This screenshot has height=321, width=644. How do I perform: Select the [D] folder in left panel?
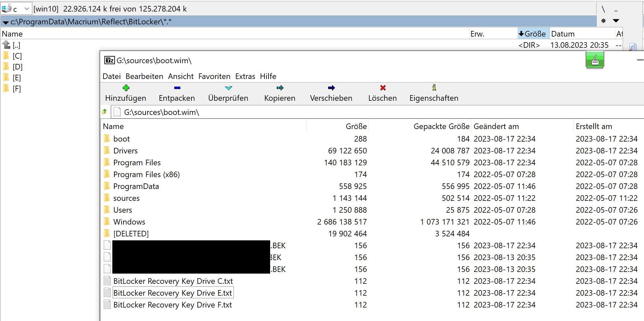tap(17, 67)
